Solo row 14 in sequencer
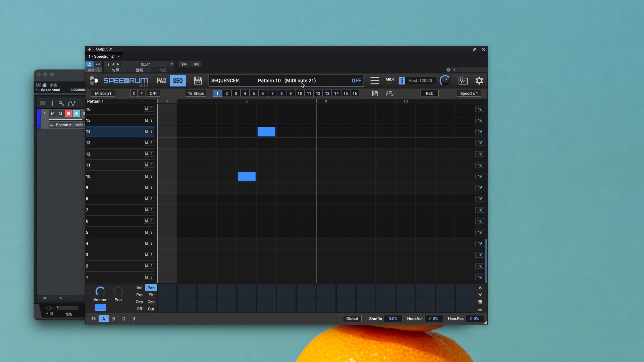The image size is (644, 362). 151,132
